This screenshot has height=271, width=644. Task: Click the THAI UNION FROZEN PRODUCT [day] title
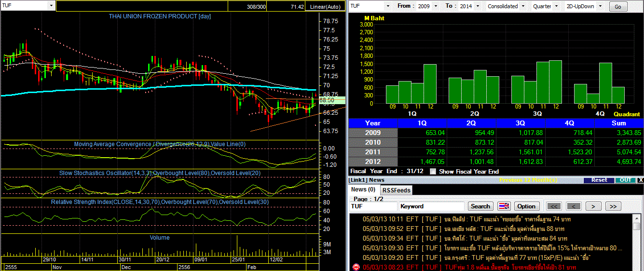[x=160, y=16]
